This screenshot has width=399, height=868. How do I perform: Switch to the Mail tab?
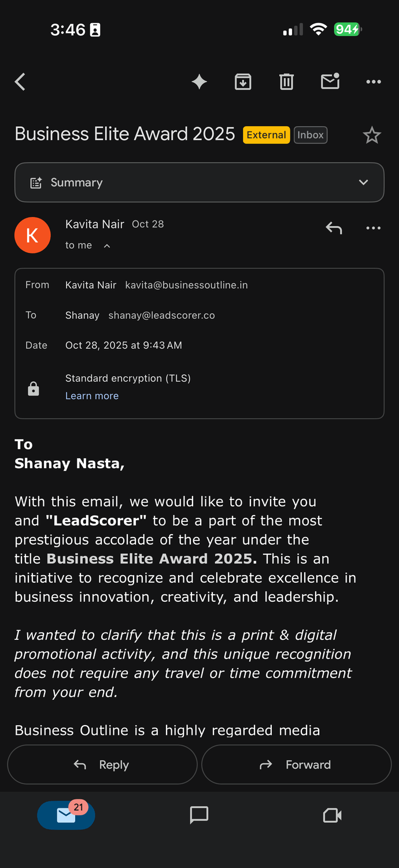(x=66, y=815)
